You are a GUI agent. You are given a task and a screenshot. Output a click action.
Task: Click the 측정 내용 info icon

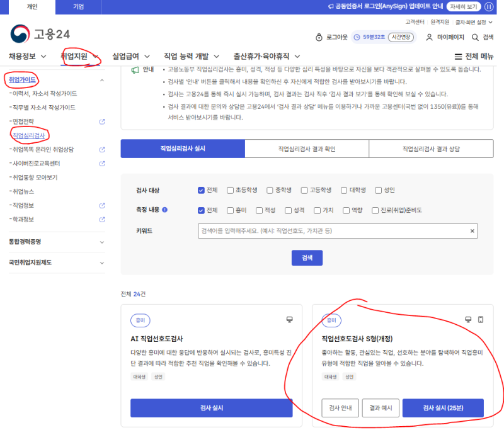click(x=164, y=210)
